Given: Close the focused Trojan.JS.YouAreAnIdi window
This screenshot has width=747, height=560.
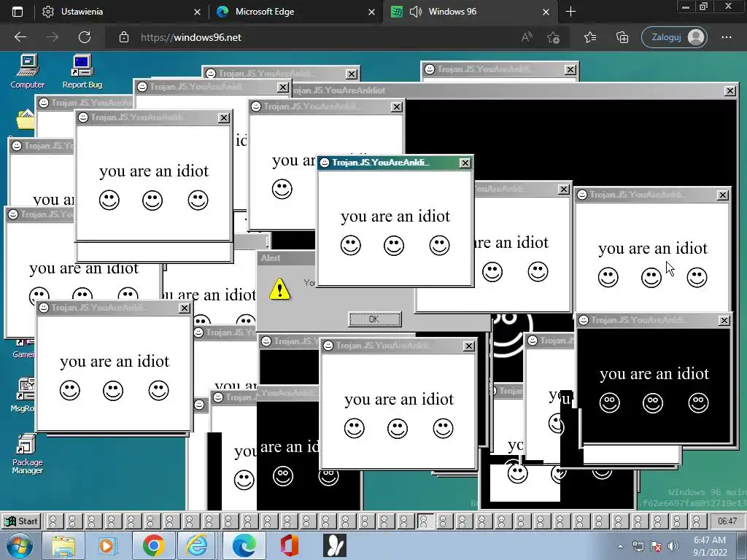Looking at the screenshot, I should 465,163.
